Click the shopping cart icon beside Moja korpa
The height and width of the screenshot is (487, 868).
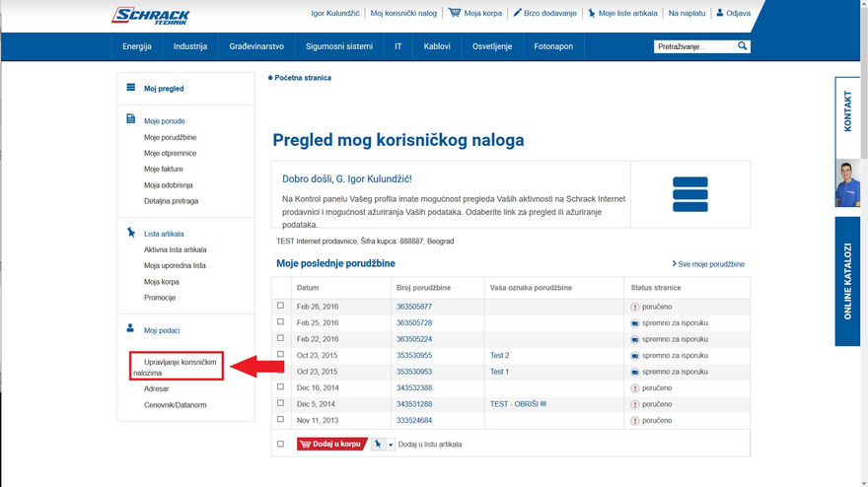(454, 12)
